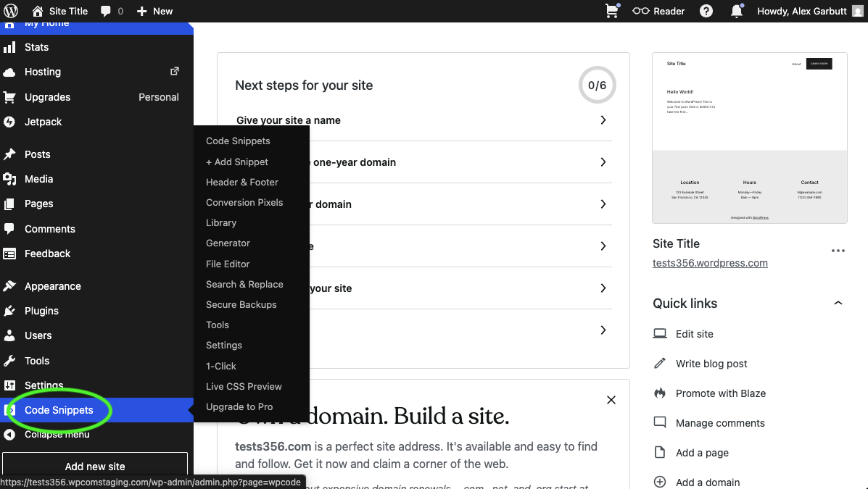Click the Add new site button
Image resolution: width=868 pixels, height=489 pixels.
(x=95, y=467)
